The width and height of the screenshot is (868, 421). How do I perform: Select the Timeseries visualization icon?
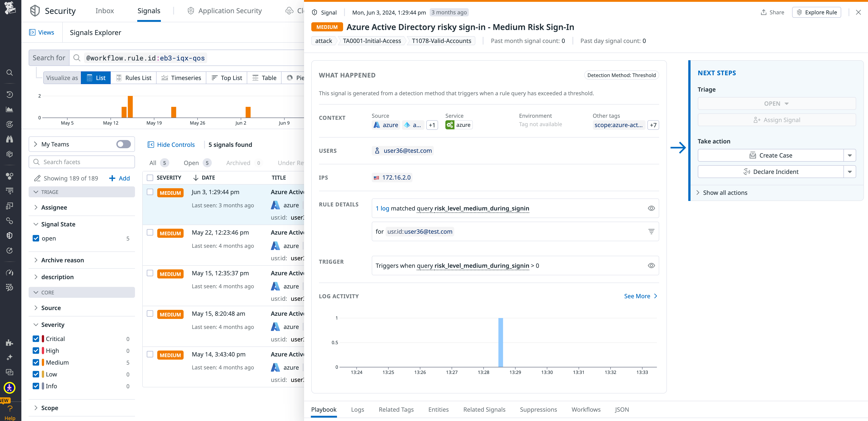pos(165,78)
